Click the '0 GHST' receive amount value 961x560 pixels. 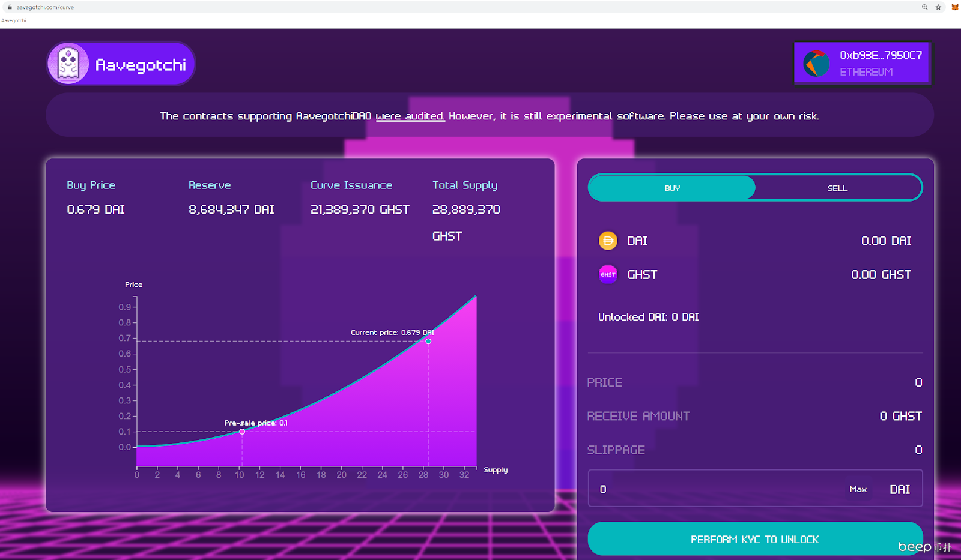901,416
